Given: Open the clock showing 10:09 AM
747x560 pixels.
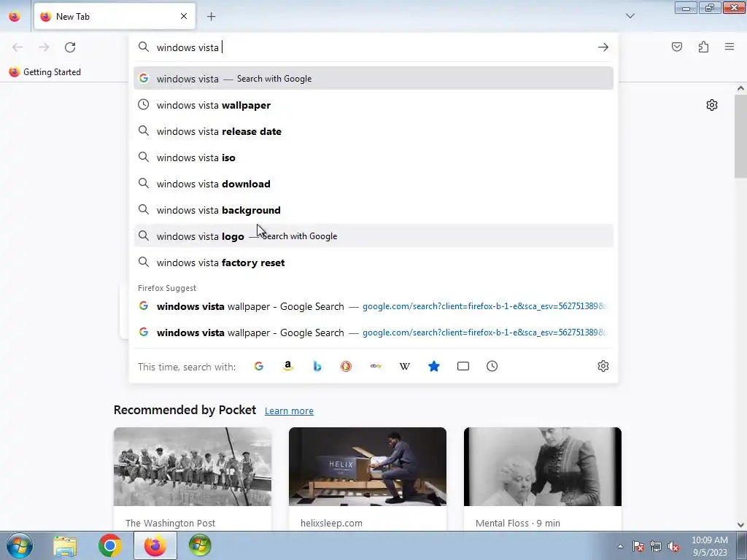Looking at the screenshot, I should click(710, 546).
